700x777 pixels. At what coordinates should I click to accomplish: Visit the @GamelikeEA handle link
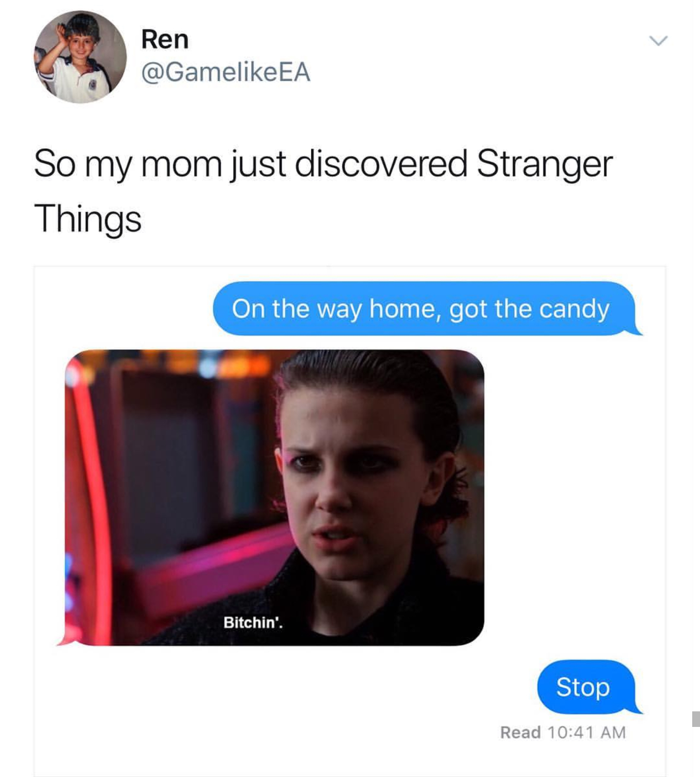pyautogui.click(x=226, y=72)
